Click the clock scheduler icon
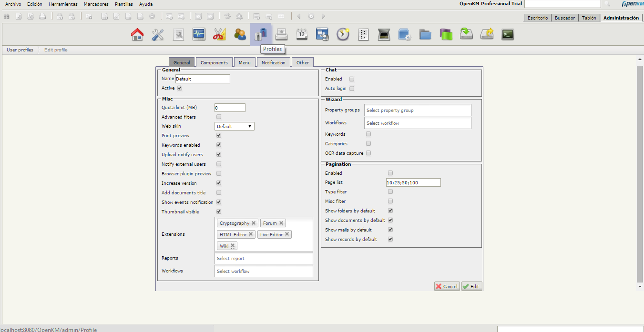 [343, 34]
